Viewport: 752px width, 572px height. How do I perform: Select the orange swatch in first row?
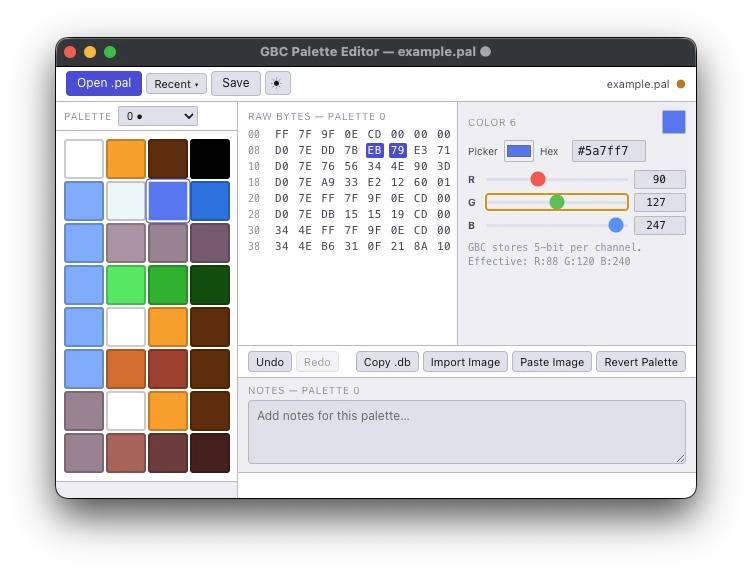tap(126, 159)
